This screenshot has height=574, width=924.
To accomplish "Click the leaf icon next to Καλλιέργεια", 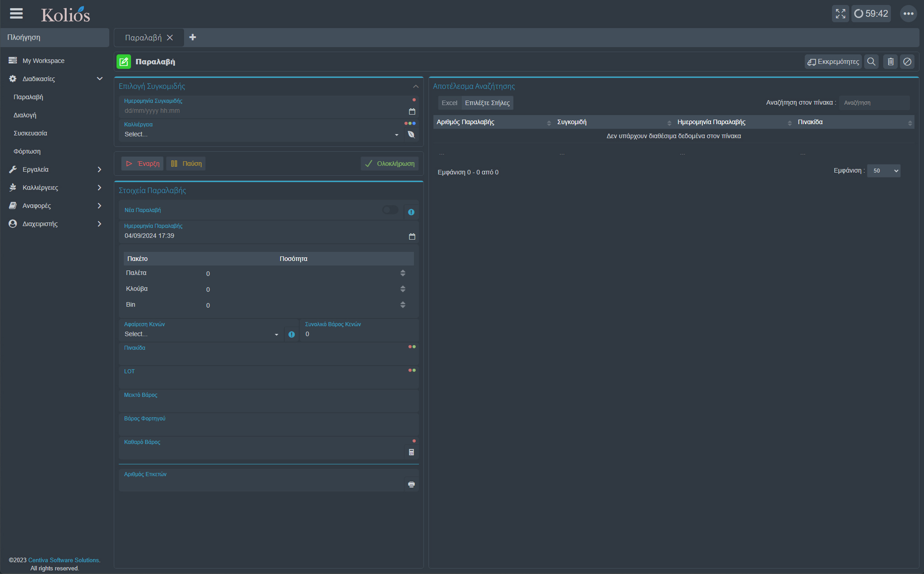I will point(411,135).
